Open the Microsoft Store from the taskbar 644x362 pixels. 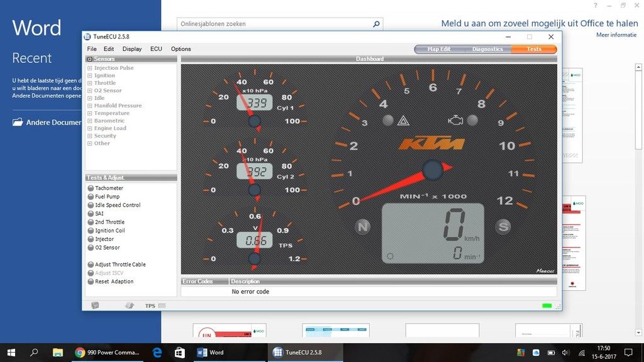click(x=179, y=353)
